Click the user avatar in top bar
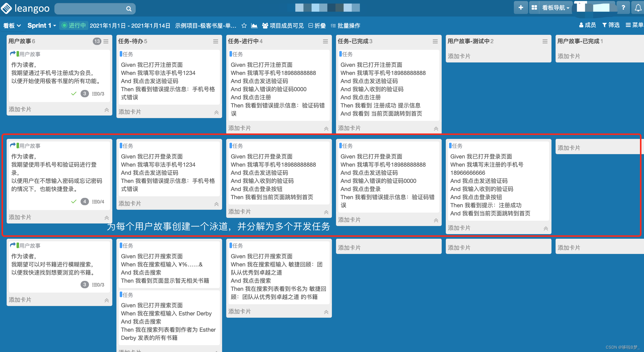Viewport: 644px width, 352px height. coord(595,8)
